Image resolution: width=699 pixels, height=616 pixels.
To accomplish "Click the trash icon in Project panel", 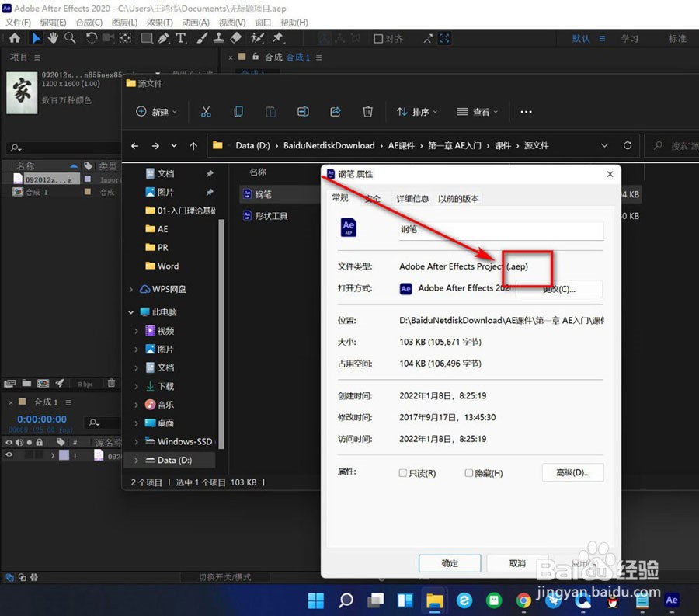I will pyautogui.click(x=111, y=383).
